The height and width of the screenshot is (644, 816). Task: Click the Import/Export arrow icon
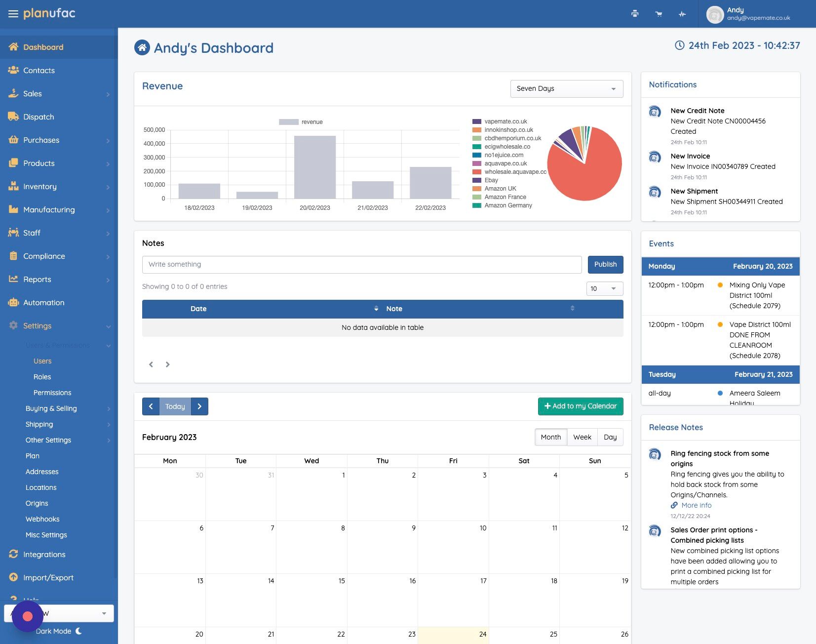13,577
